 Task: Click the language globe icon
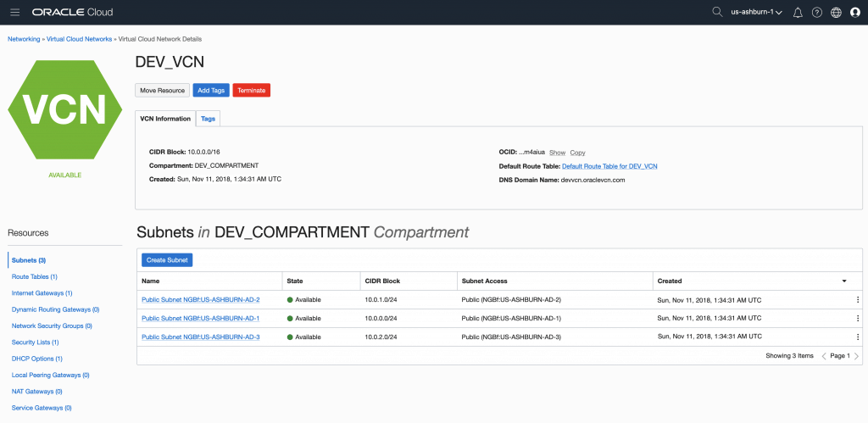click(836, 13)
